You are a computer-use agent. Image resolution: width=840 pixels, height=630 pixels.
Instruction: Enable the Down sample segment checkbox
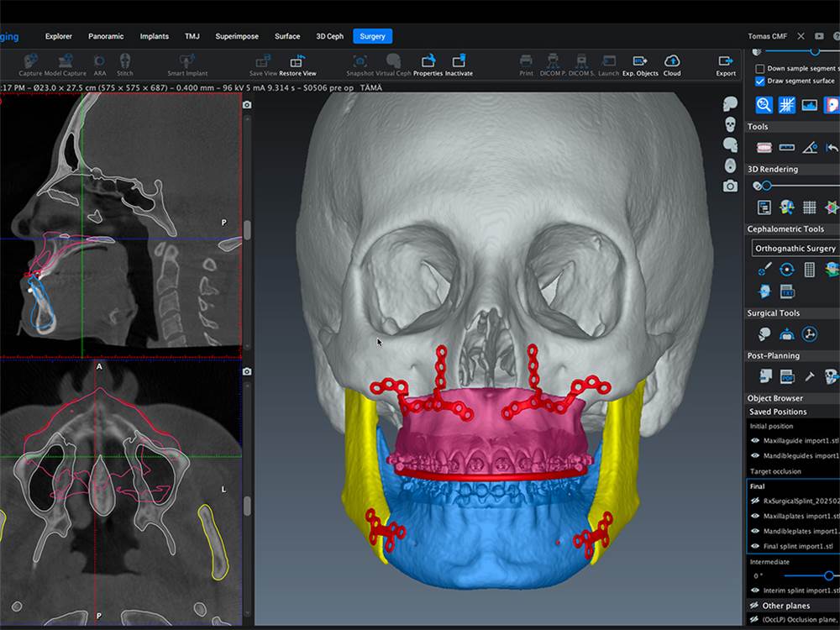pyautogui.click(x=760, y=68)
